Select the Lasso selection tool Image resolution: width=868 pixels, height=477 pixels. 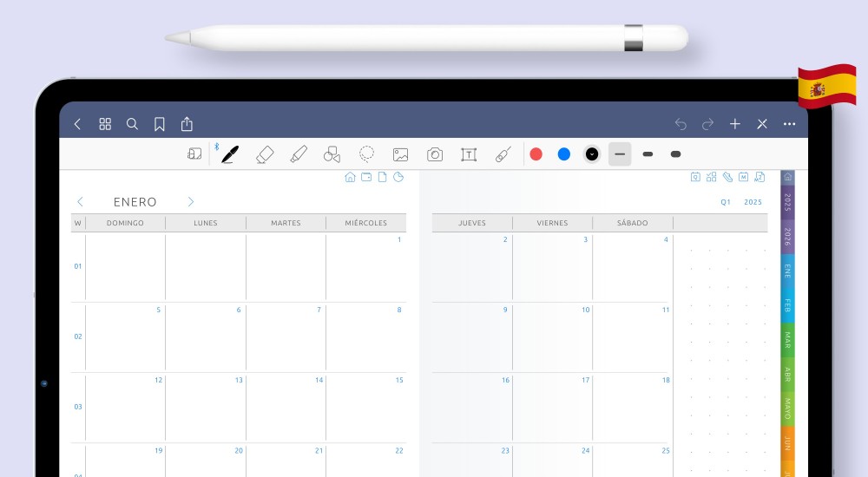[366, 154]
